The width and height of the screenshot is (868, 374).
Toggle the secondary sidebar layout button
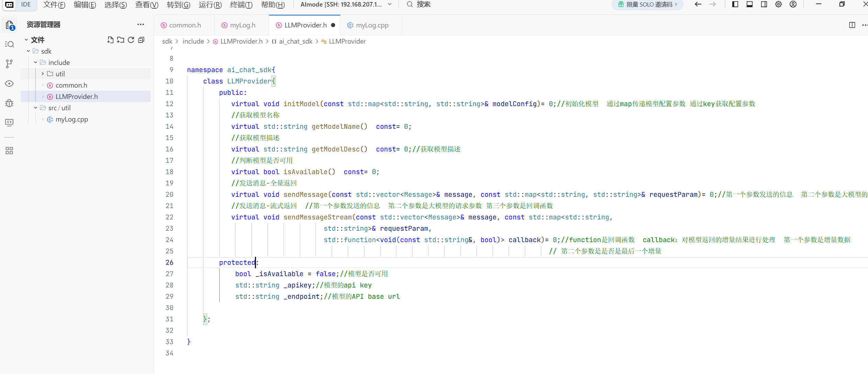(764, 4)
